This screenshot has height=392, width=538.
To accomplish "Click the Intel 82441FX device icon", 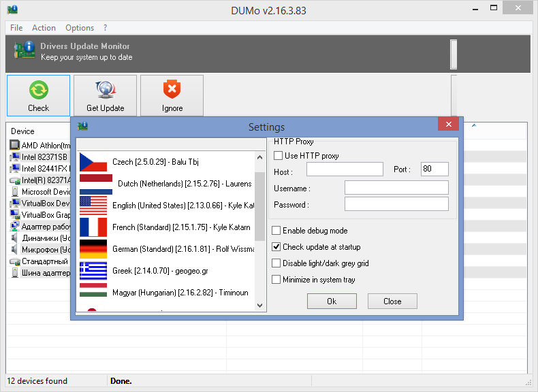I will click(15, 168).
